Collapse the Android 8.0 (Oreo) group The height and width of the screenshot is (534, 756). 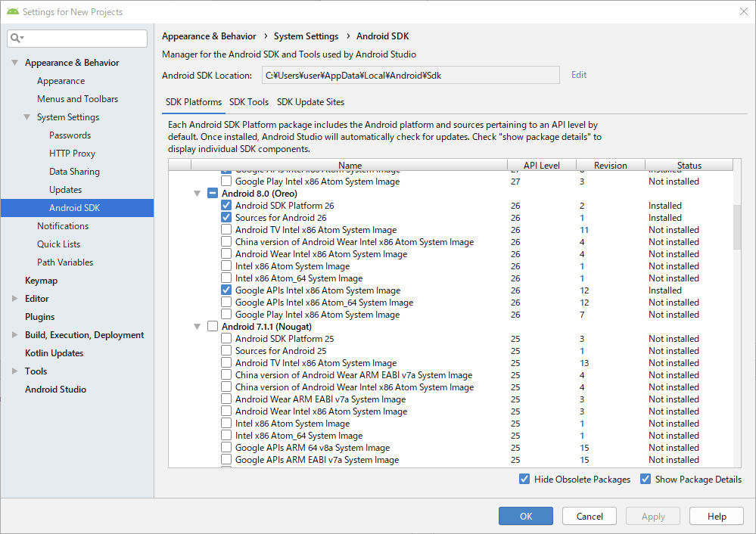[198, 194]
